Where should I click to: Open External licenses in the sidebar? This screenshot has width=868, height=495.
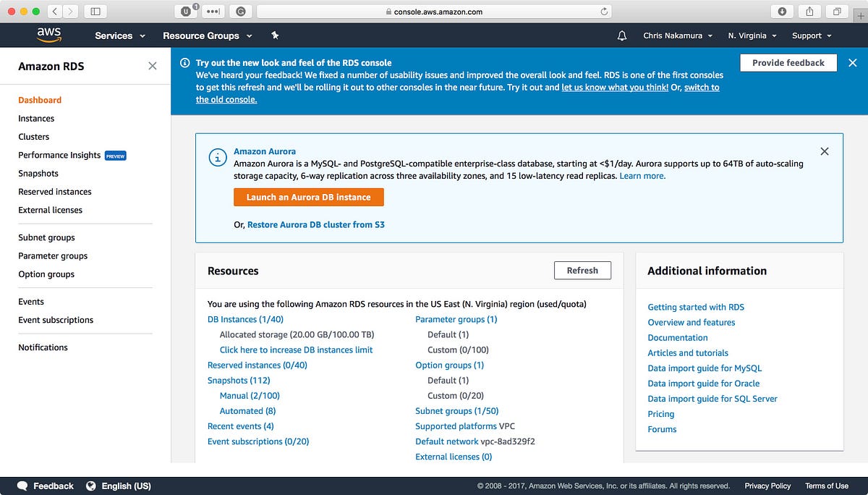click(x=51, y=210)
